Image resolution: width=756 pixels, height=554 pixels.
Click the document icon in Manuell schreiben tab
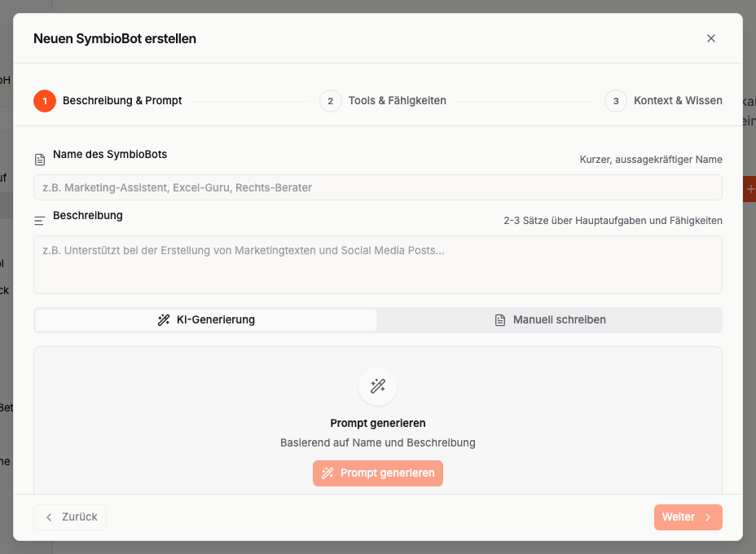pos(500,320)
